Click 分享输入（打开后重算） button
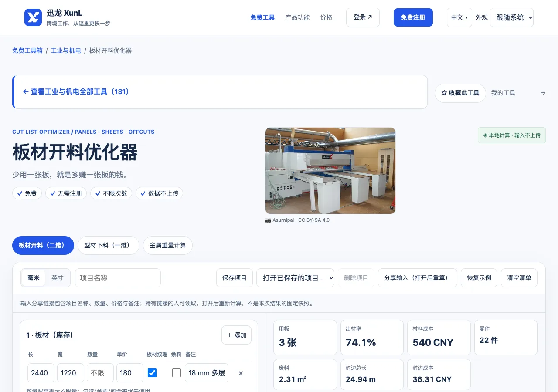Viewport: 558px width, 392px height. tap(418, 278)
